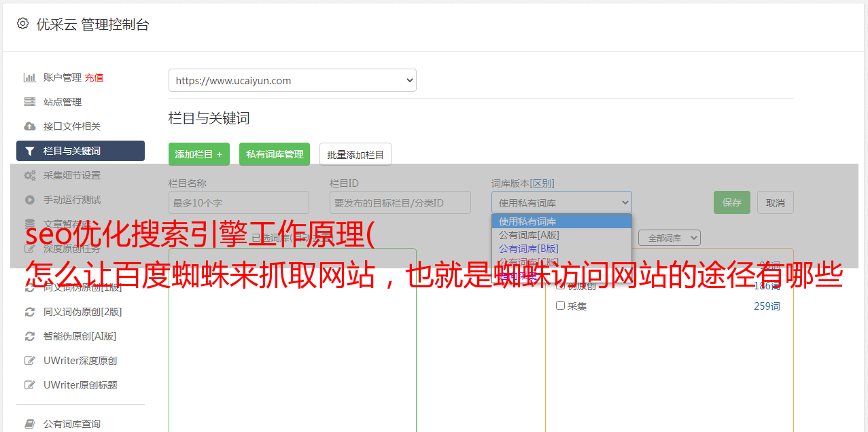
Task: Click the 栏目与关键词 page heading
Action: (209, 118)
